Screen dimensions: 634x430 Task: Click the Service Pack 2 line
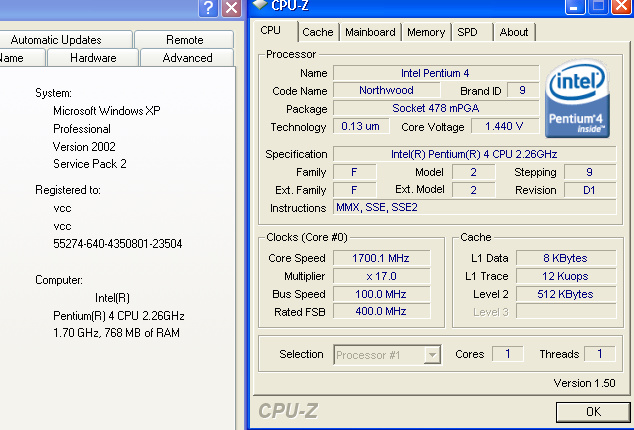coord(90,164)
